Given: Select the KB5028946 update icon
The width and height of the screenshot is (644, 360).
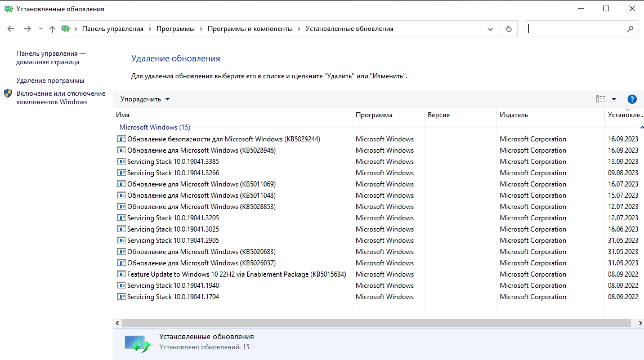Looking at the screenshot, I should tap(121, 150).
